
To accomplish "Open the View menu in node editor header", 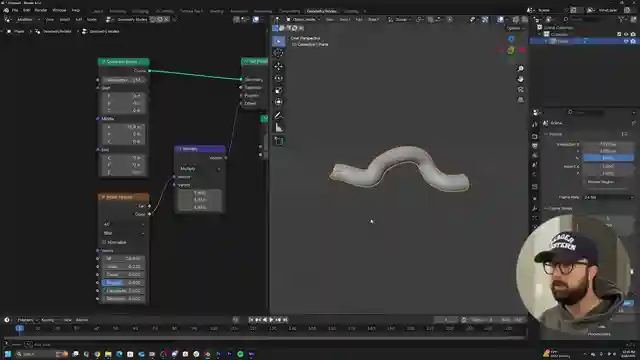I will 50,19.
